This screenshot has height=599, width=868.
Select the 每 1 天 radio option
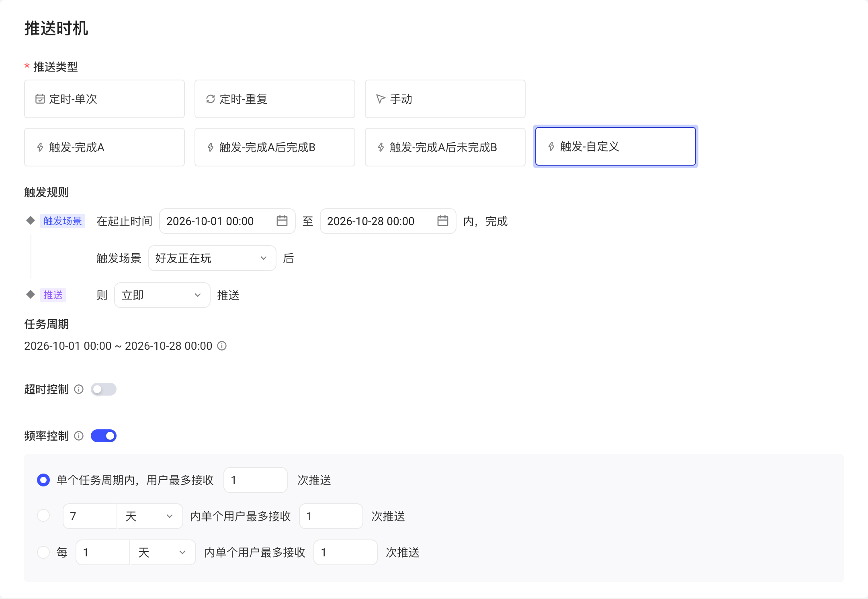click(x=43, y=552)
